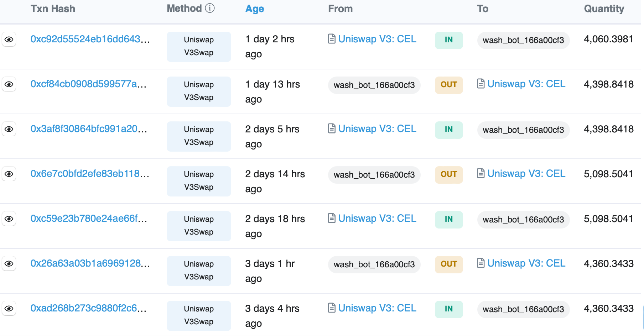Screen dimensions: 644x336
Task: Click quantity 4,360.3433 in 3 days 1 hr row
Action: point(609,264)
